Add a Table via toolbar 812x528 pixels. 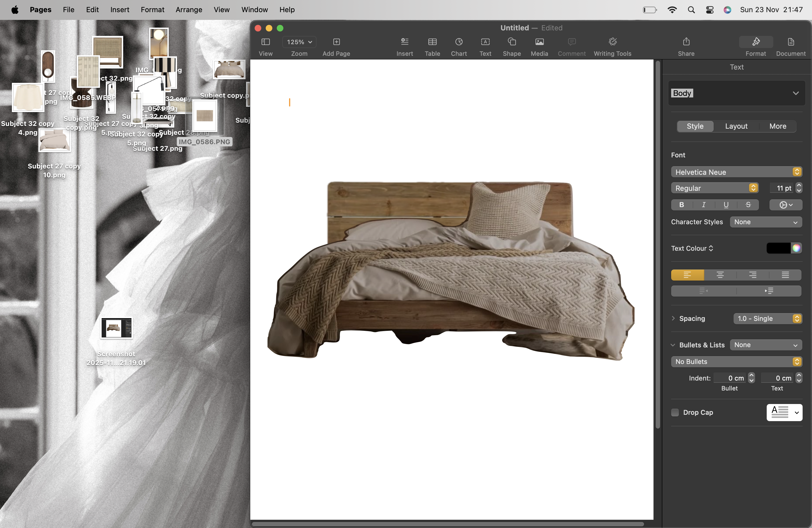tap(432, 42)
